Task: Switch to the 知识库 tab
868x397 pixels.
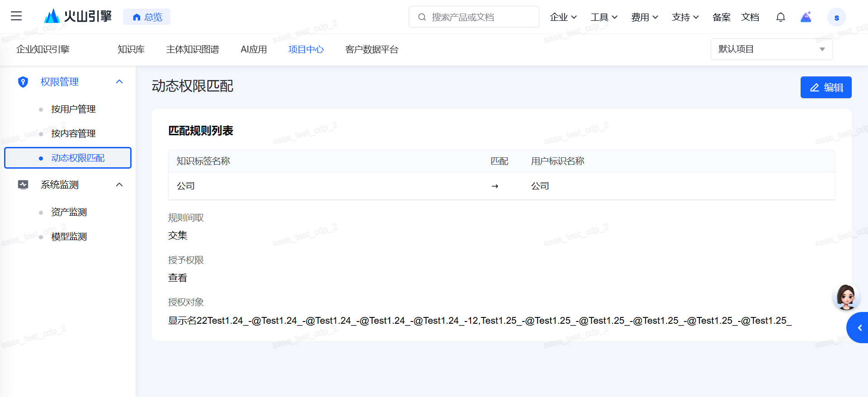Action: click(x=131, y=49)
